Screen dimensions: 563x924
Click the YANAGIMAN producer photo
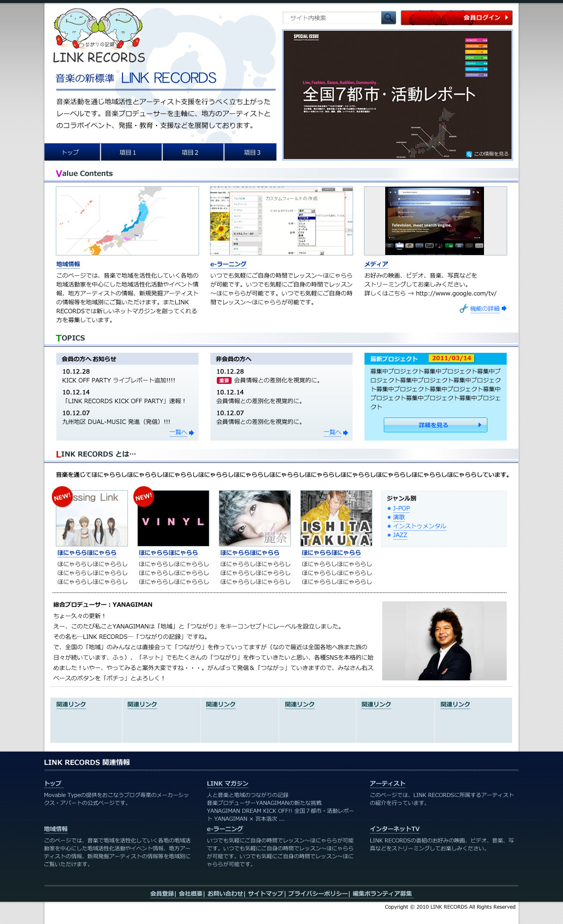[x=444, y=641]
